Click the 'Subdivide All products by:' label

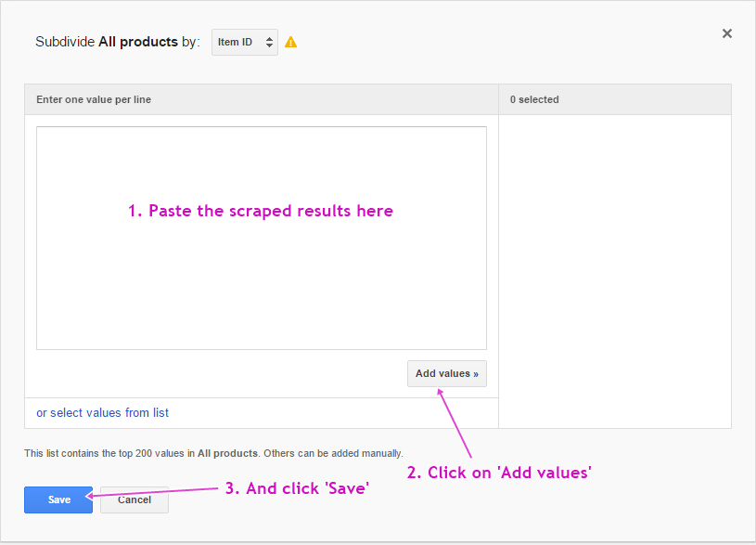pyautogui.click(x=117, y=42)
